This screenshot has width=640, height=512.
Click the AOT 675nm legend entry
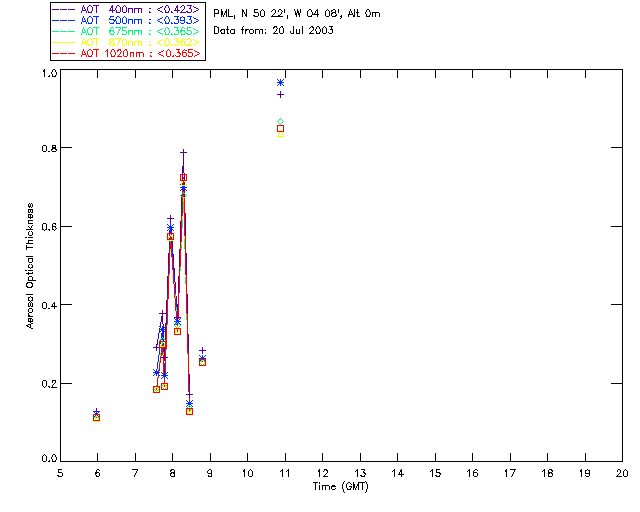(126, 31)
